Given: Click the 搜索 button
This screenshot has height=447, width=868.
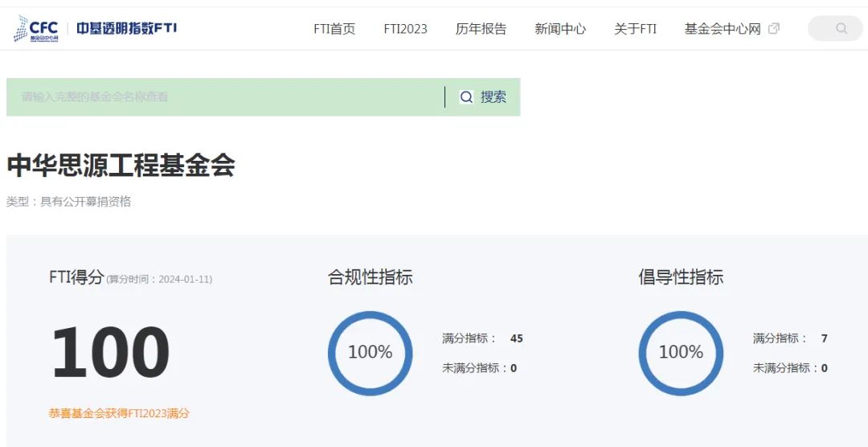Looking at the screenshot, I should (483, 97).
